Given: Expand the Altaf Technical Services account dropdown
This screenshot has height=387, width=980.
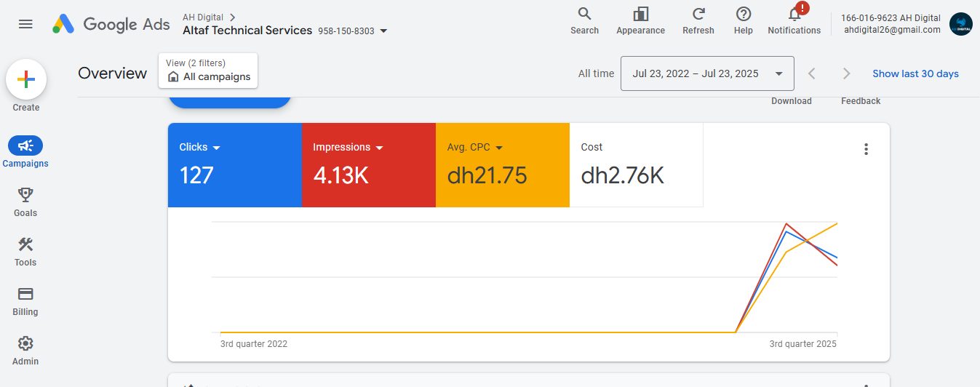Looking at the screenshot, I should click(384, 31).
